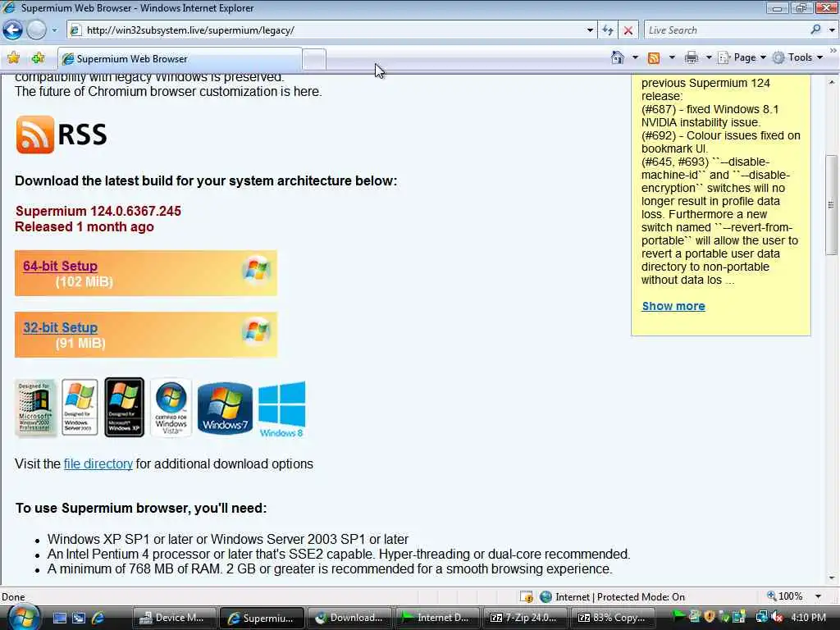Open the recent pages dropdown arrow
Screen dimensions: 840x630
click(x=54, y=30)
